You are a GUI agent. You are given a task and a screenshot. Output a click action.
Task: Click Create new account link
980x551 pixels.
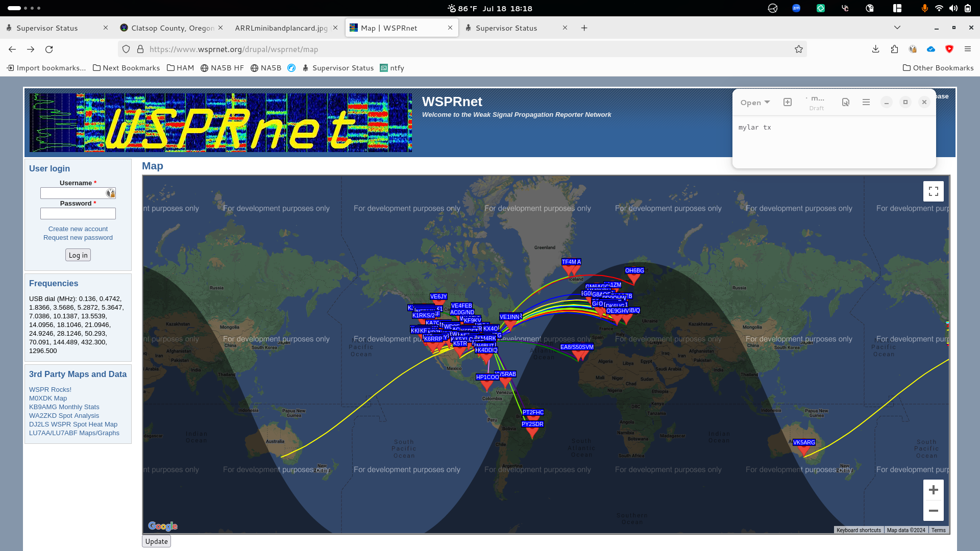[x=78, y=229]
